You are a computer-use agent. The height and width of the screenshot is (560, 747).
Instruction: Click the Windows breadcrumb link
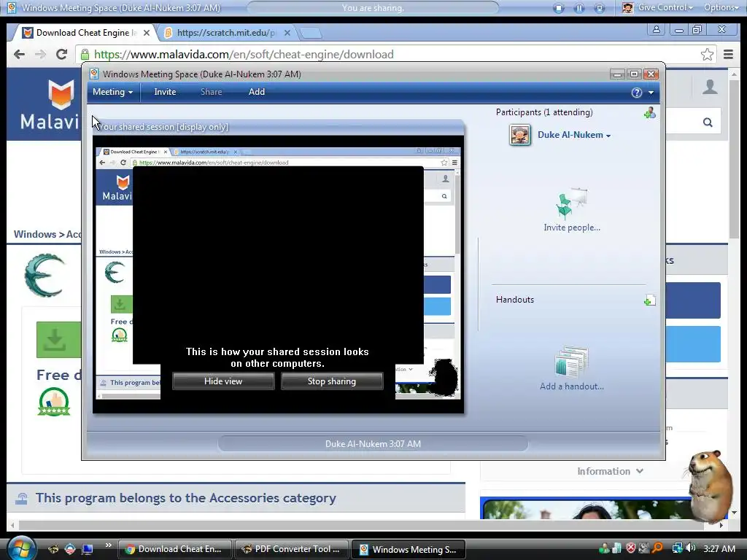click(35, 234)
